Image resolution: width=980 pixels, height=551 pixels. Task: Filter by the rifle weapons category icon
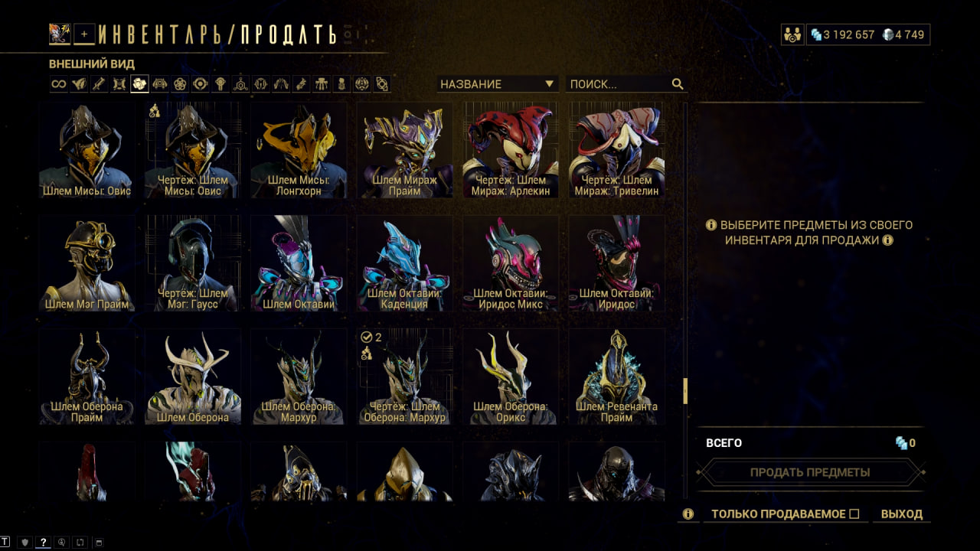(x=100, y=84)
